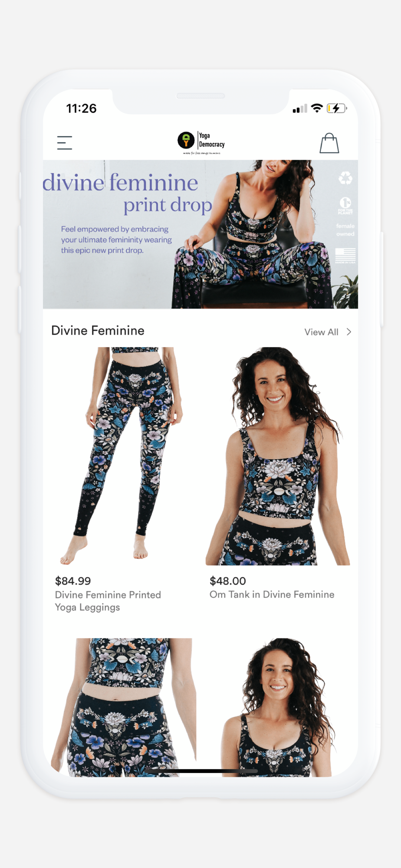Tap the Yoga Democracy logo
Screen dimensions: 401x868
pos(201,143)
